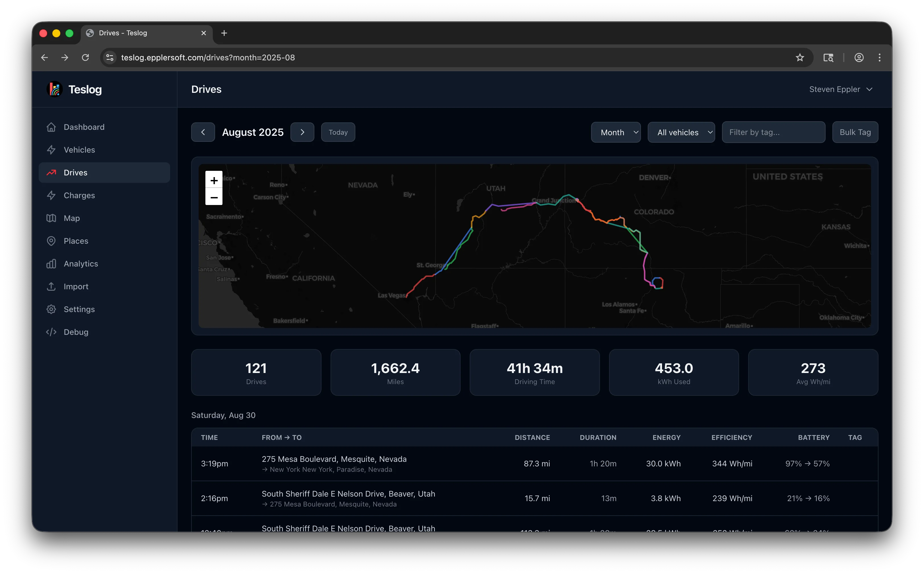The image size is (924, 574).
Task: Jump to Today's drives
Action: click(338, 132)
